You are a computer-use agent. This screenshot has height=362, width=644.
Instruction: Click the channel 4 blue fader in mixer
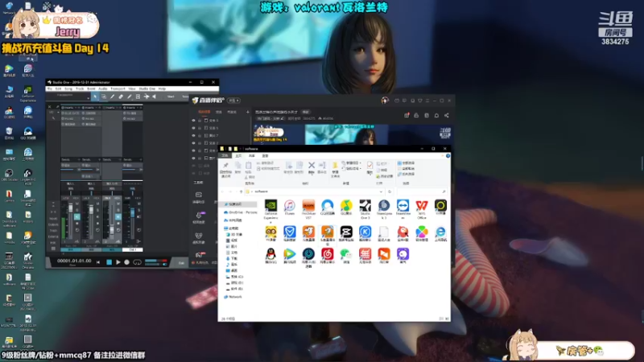tap(132, 212)
